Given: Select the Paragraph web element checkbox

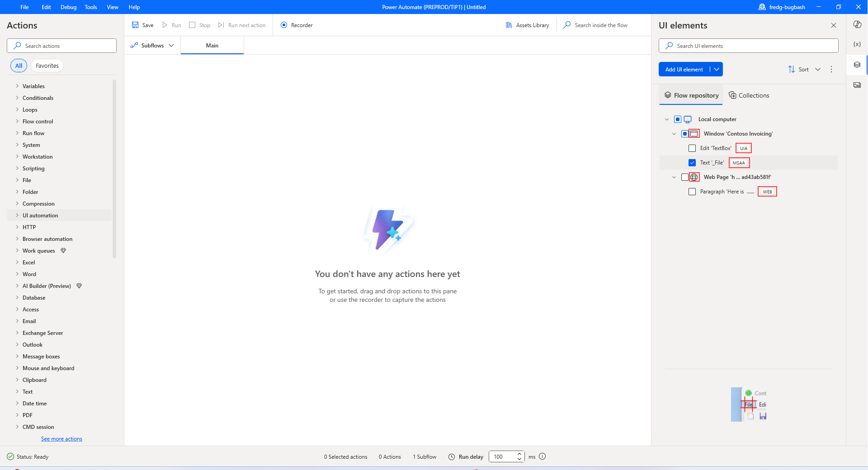Looking at the screenshot, I should point(692,192).
